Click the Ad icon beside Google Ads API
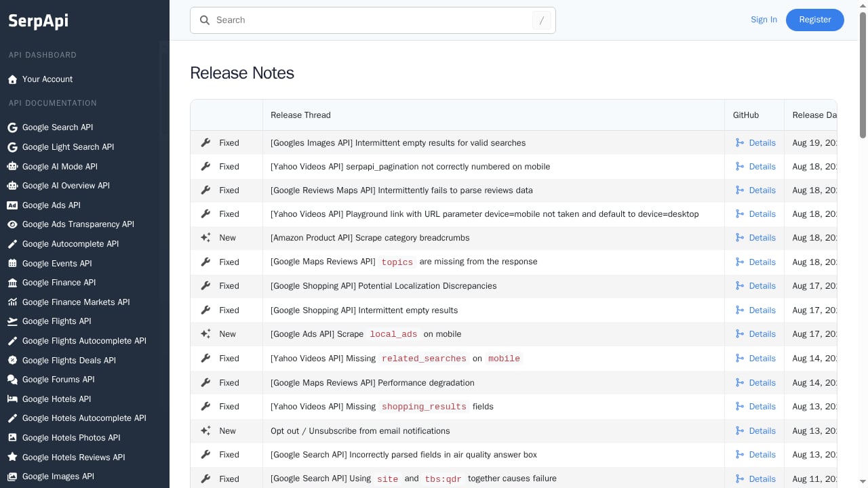The height and width of the screenshot is (488, 868). click(x=12, y=205)
